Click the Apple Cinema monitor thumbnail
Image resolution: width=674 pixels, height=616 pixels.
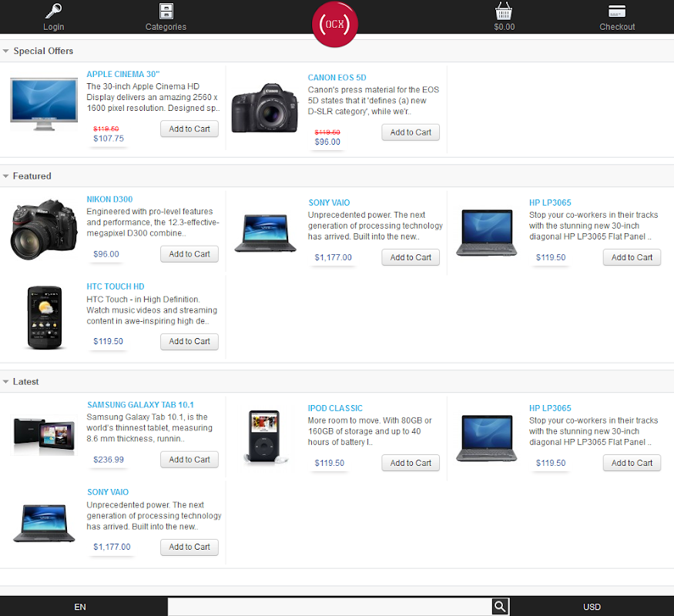[x=44, y=105]
